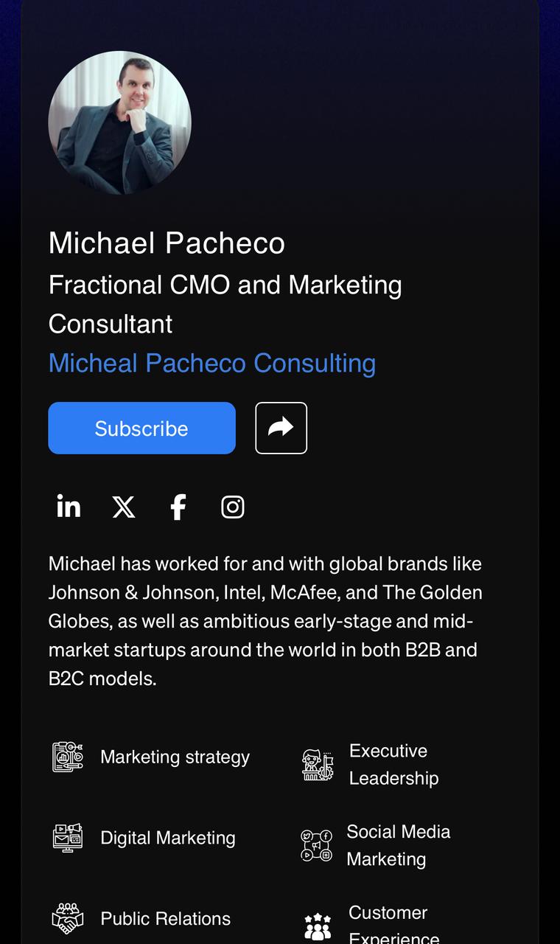Image resolution: width=560 pixels, height=944 pixels.
Task: Click the Executive Leadership icon
Action: pyautogui.click(x=318, y=765)
